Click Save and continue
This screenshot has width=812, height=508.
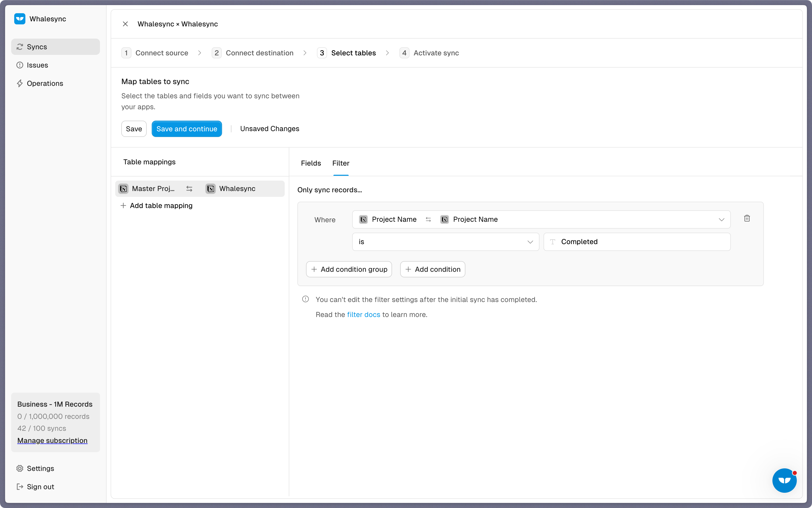187,129
